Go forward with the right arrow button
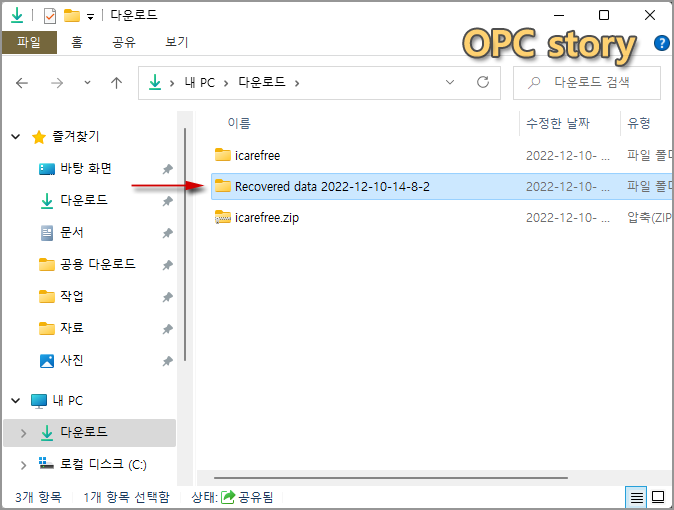Screen dimensions: 674x510 click(57, 83)
